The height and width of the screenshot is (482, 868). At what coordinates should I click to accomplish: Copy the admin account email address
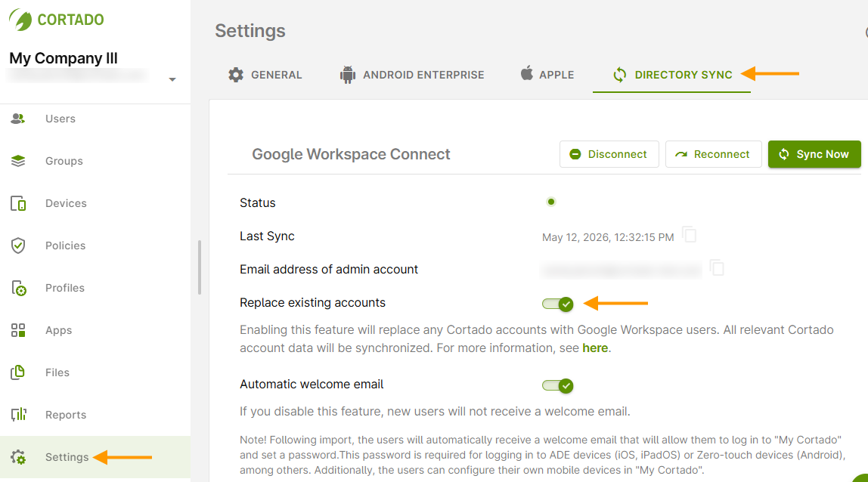coord(717,268)
